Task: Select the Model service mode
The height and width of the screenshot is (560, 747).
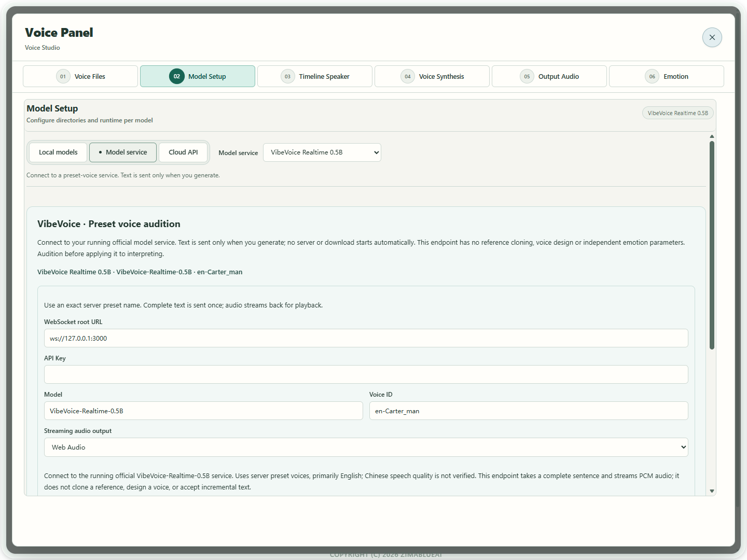Action: click(123, 152)
